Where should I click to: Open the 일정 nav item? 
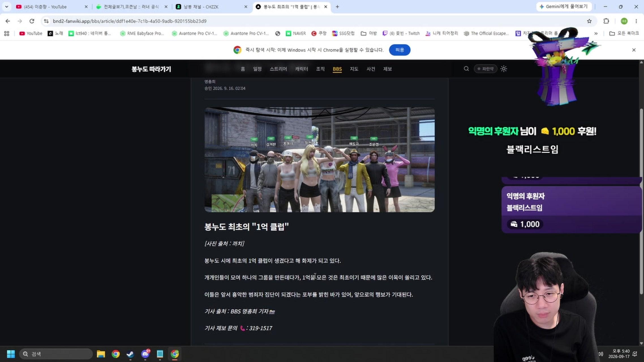point(257,69)
